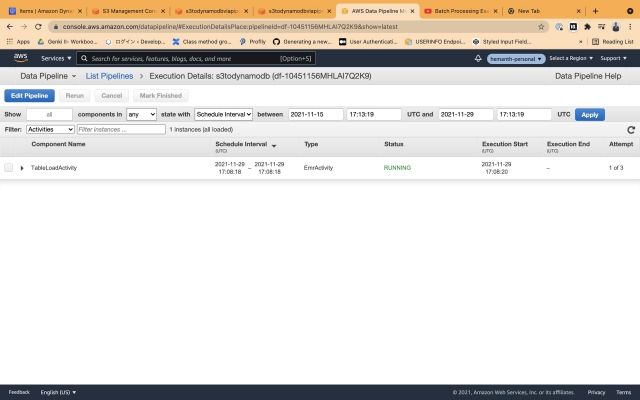
Task: Open the Privacy footer link
Action: click(596, 392)
